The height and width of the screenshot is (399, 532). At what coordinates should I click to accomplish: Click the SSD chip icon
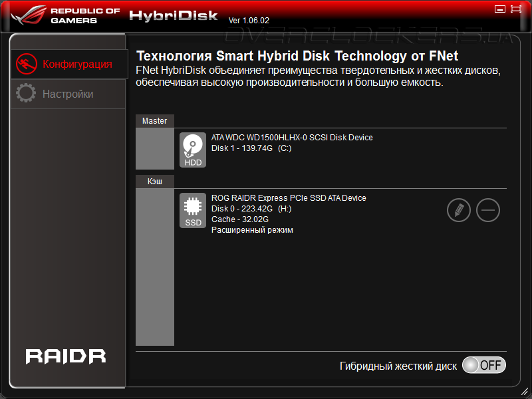pos(193,210)
